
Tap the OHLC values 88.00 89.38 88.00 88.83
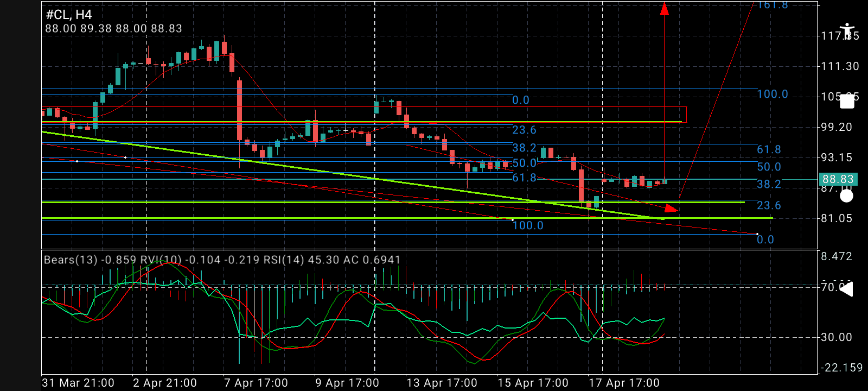point(113,28)
